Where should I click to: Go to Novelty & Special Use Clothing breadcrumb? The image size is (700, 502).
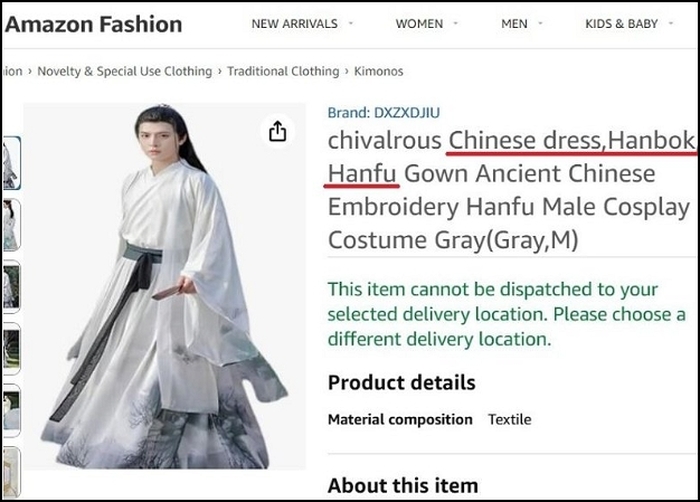pyautogui.click(x=125, y=71)
